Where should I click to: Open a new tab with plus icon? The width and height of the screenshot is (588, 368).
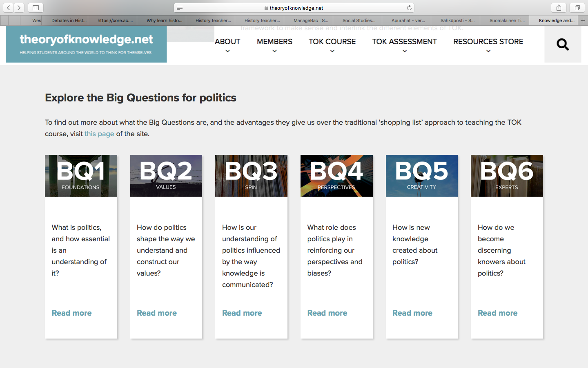[583, 20]
